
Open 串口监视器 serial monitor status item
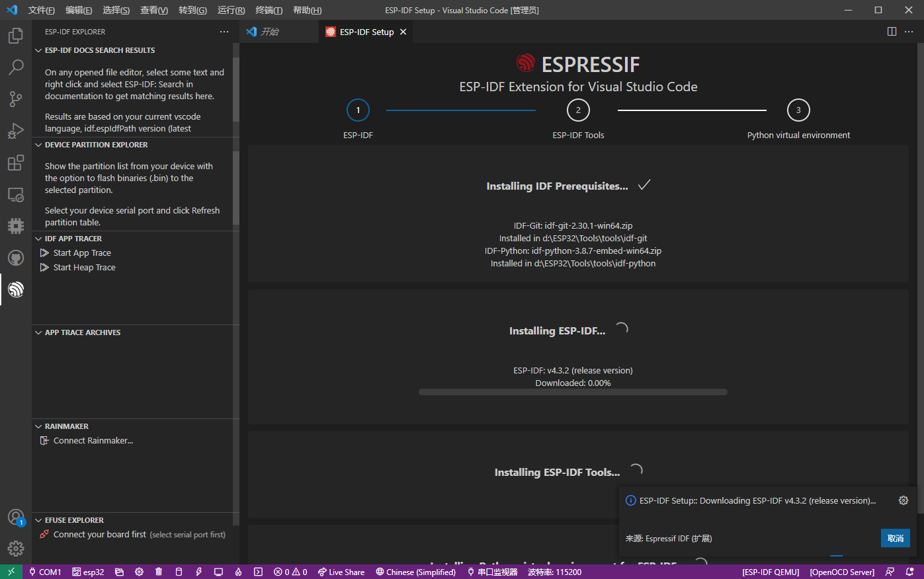click(492, 572)
